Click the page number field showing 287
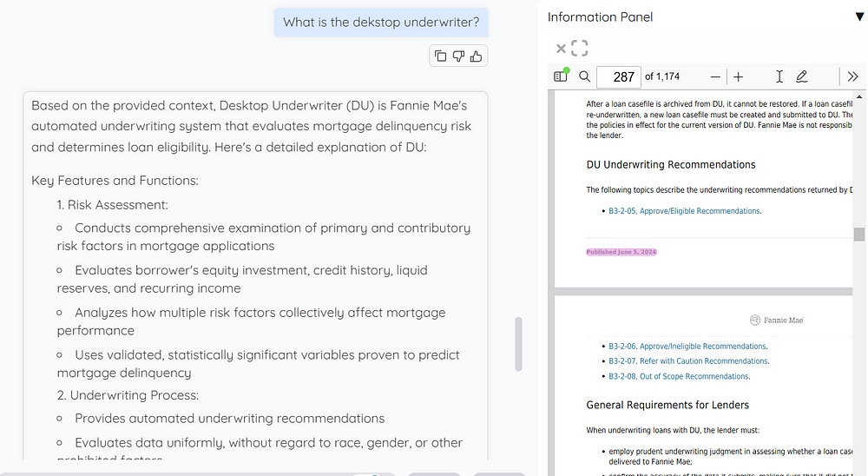Viewport: 868px width, 476px height. (x=619, y=76)
